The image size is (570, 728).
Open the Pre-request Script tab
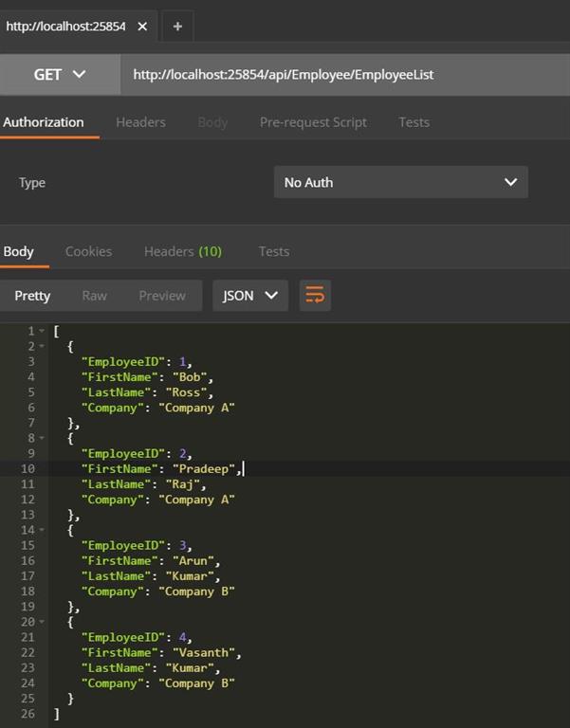coord(313,122)
